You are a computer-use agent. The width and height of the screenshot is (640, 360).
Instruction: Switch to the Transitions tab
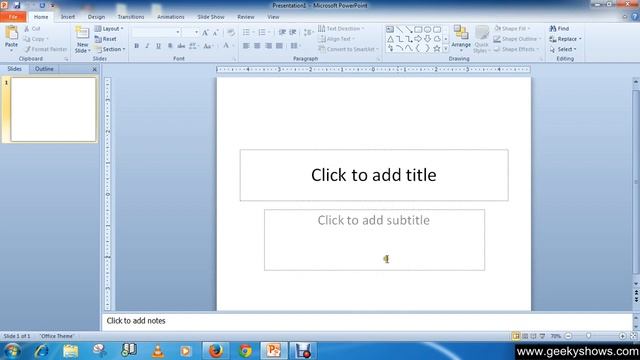click(131, 17)
